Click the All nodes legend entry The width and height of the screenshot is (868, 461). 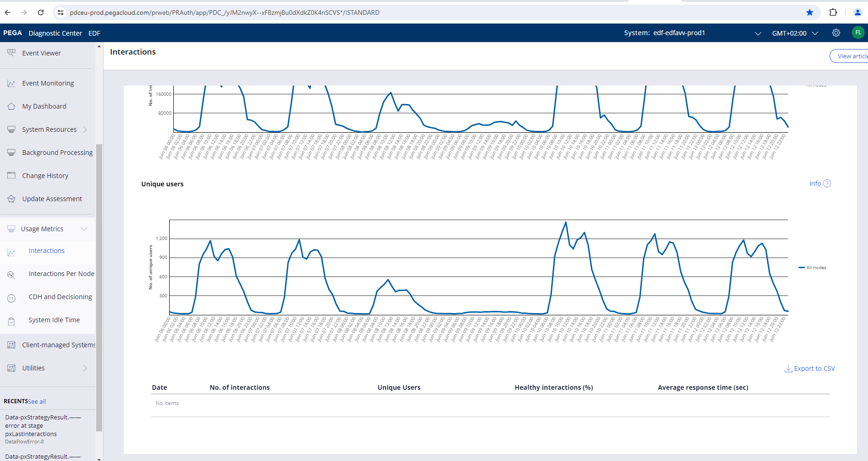813,267
